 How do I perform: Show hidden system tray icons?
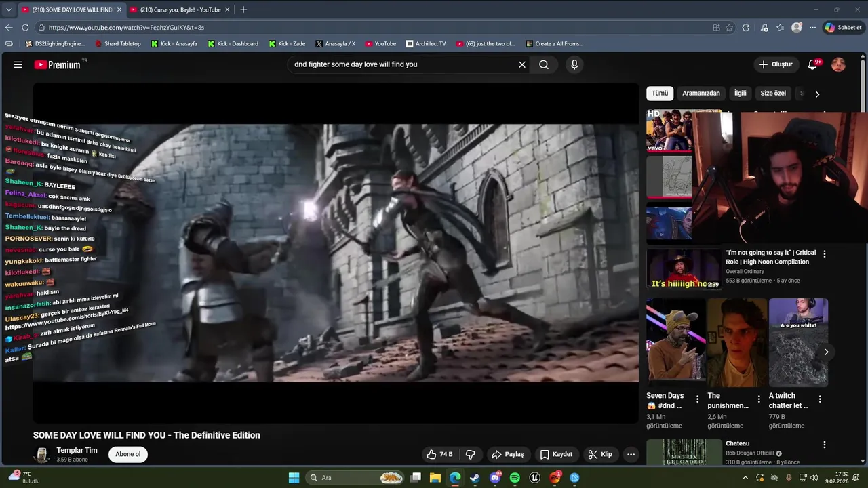pos(745,478)
